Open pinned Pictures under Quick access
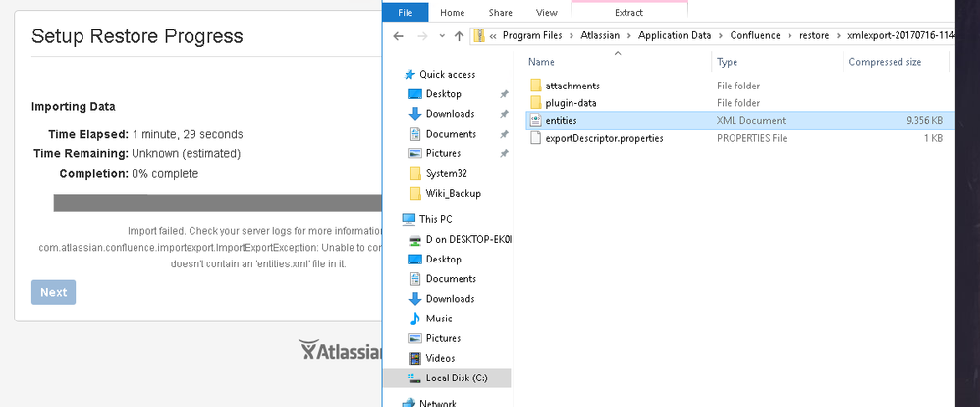Viewport: 980px width, 407px height. [x=443, y=153]
